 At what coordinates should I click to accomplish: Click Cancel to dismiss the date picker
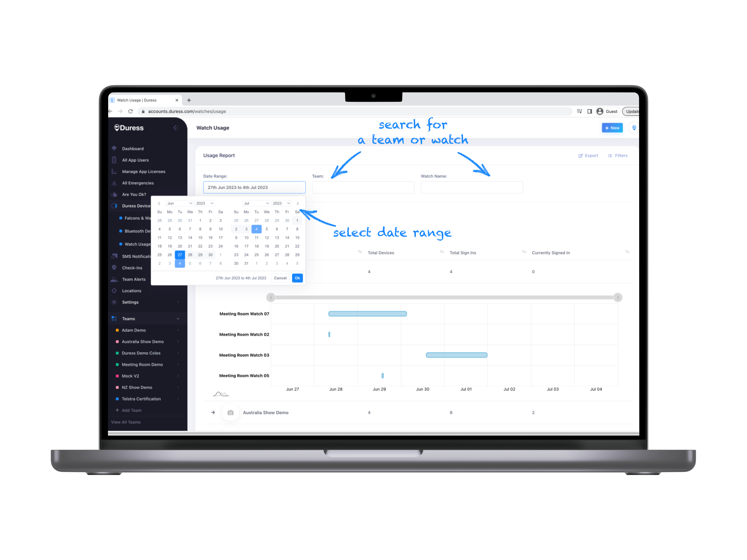[x=281, y=278]
